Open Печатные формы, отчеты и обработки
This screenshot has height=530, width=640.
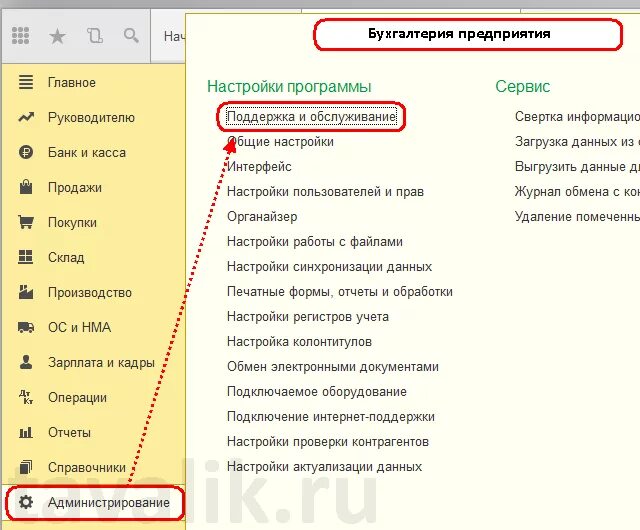click(x=340, y=292)
